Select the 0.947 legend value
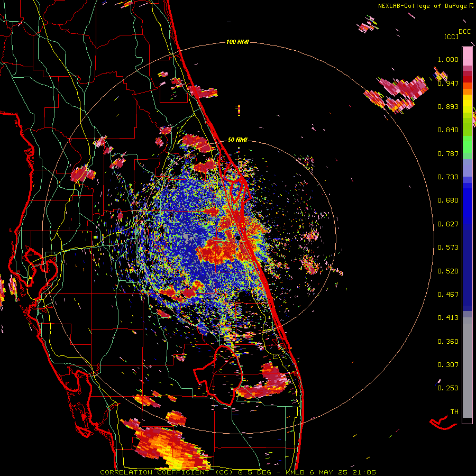The width and height of the screenshot is (476, 476). (x=448, y=83)
